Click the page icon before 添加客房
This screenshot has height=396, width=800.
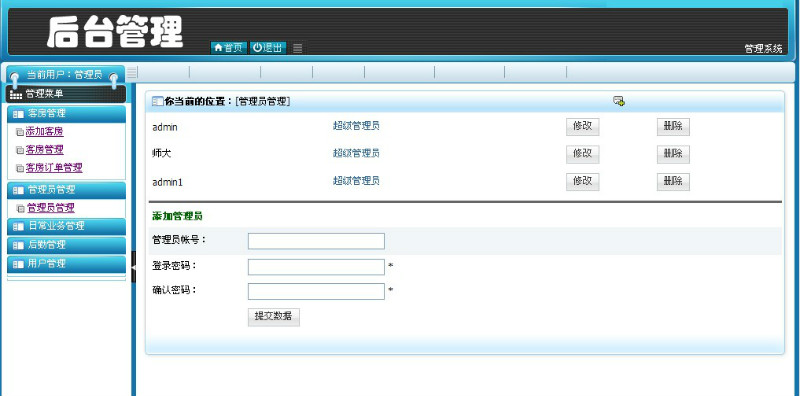[x=20, y=132]
